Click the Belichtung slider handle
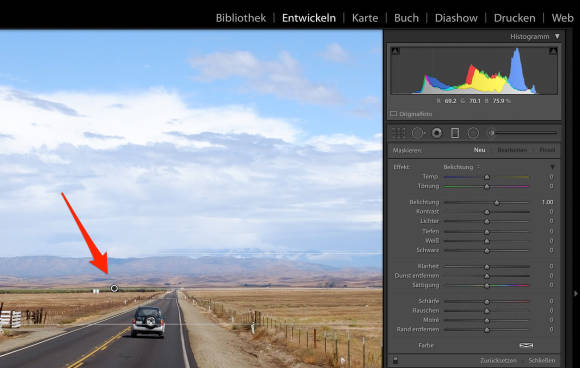The width and height of the screenshot is (580, 368). pyautogui.click(x=497, y=203)
